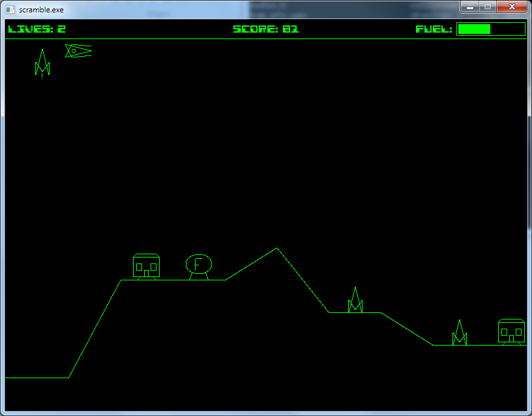Target the fuel tank marked F

click(199, 264)
